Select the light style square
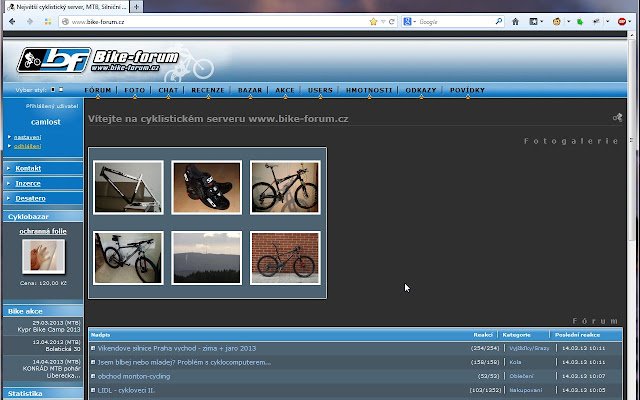Screen dimensions: 640x400 (61, 89)
